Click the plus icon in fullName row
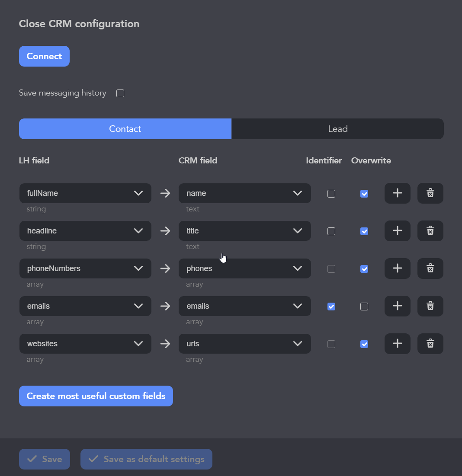The image size is (462, 476). [x=397, y=193]
